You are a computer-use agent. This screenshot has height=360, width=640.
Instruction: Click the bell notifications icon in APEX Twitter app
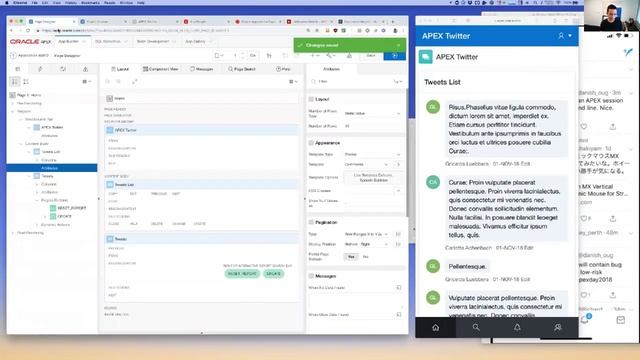(x=517, y=327)
